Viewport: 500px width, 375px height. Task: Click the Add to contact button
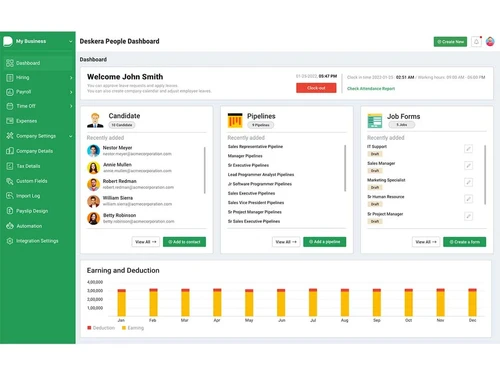click(x=184, y=242)
